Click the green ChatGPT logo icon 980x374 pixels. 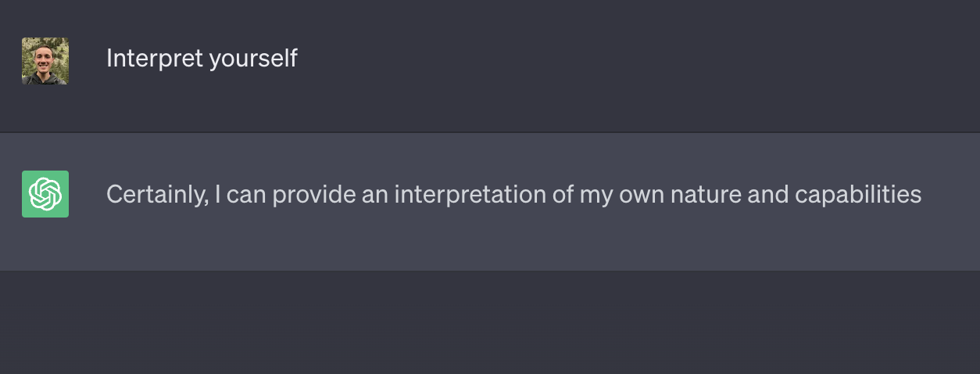45,194
